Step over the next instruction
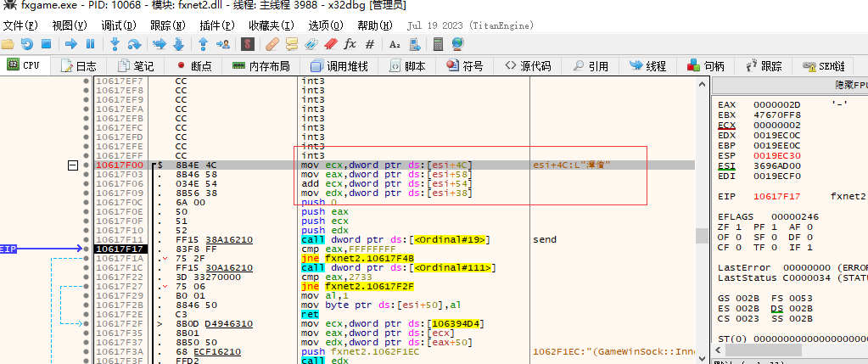Viewport: 868px width, 364px height. pyautogui.click(x=134, y=44)
